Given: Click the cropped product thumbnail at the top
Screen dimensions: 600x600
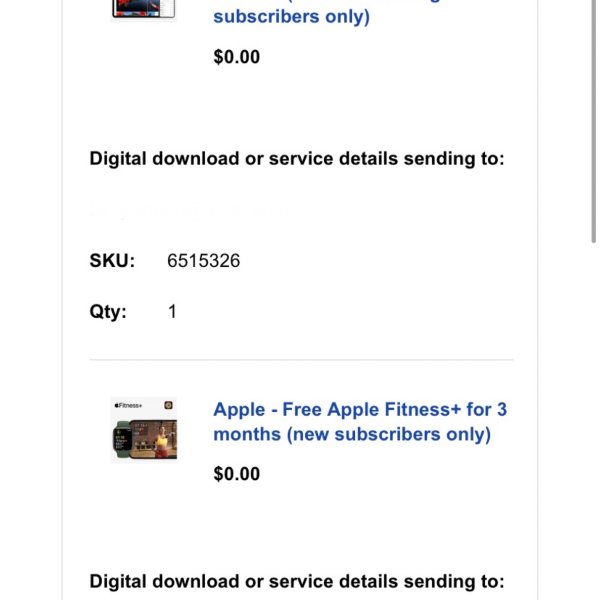Looking at the screenshot, I should coord(144,9).
